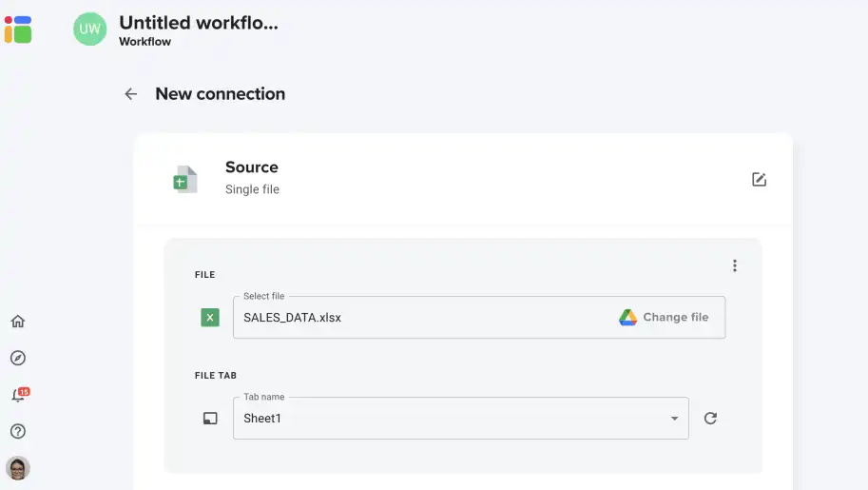Open the compass Explore icon

pos(18,358)
